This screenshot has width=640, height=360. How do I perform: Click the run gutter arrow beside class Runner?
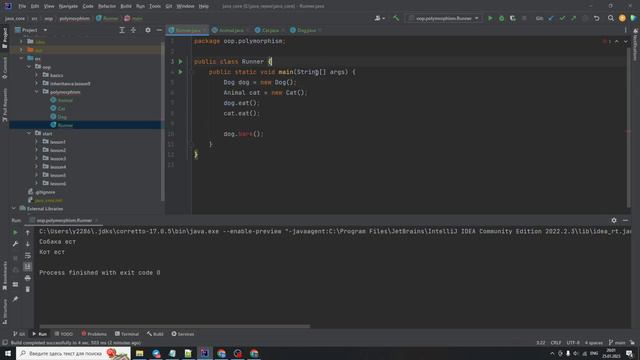[180, 62]
